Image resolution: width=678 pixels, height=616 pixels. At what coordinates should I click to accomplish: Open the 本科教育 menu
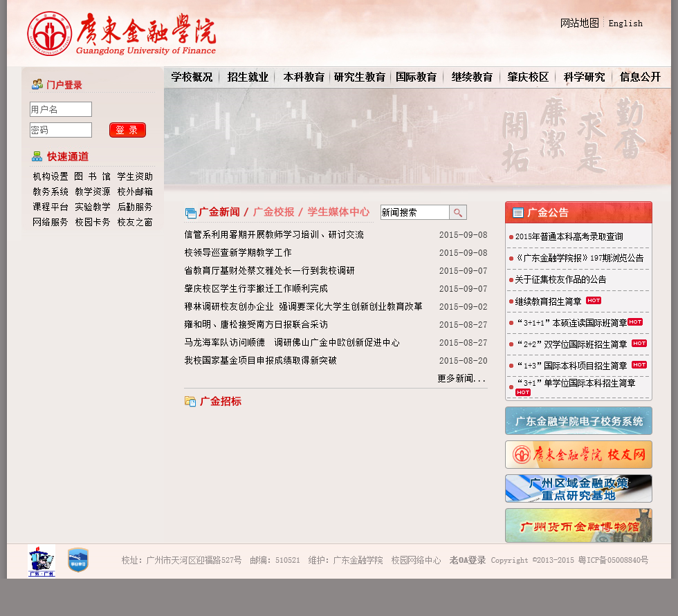(x=304, y=77)
